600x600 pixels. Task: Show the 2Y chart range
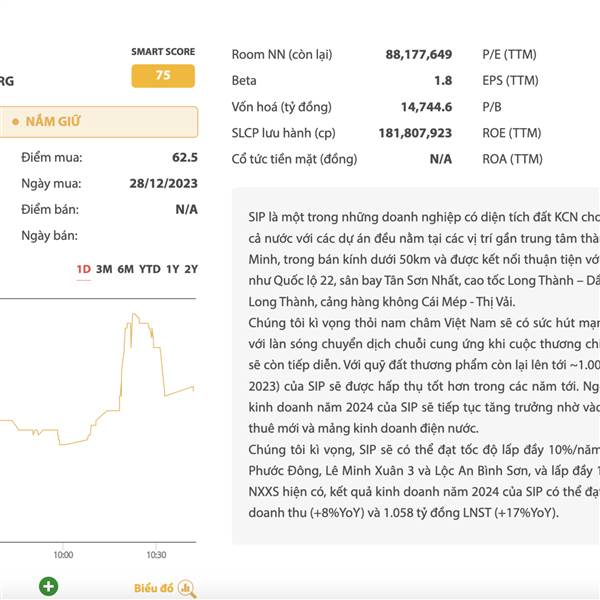(x=191, y=269)
